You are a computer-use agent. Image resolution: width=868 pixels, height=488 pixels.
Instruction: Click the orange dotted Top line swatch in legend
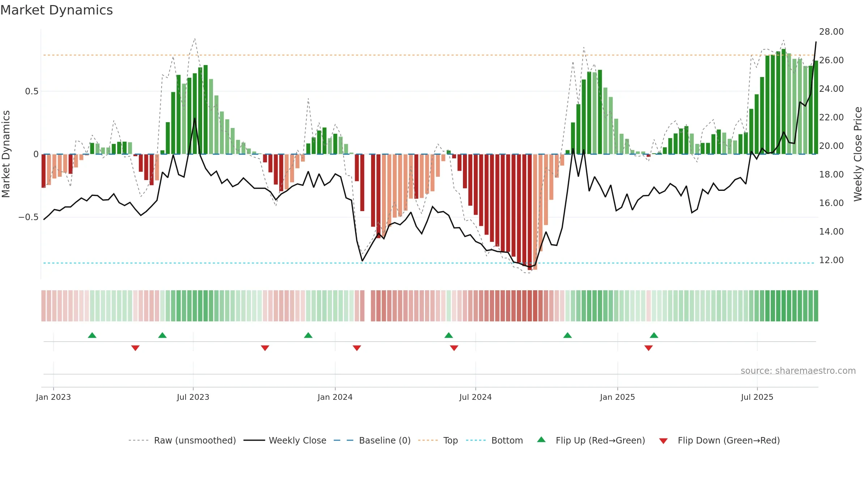pos(428,440)
